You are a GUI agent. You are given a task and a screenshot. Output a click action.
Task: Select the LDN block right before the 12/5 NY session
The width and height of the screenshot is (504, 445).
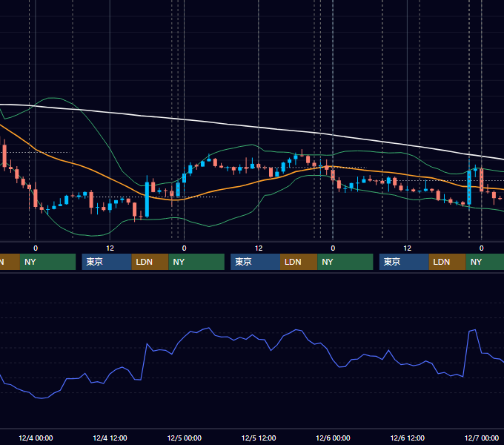coord(150,262)
